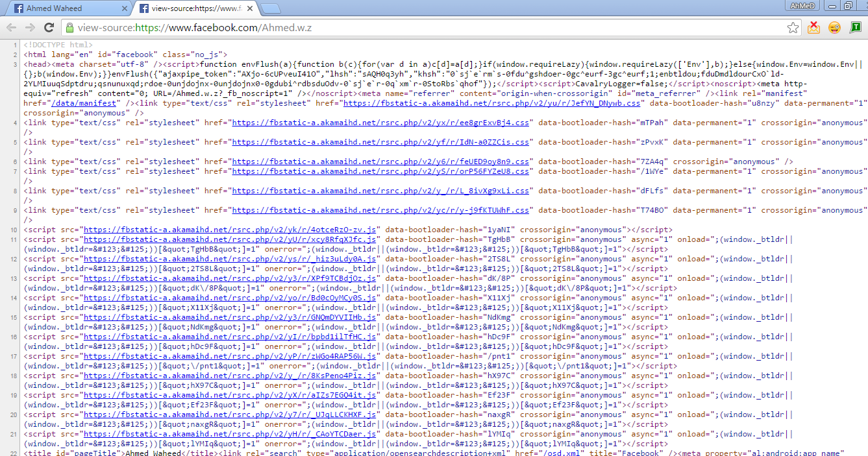
Task: Click the feUED9oy8n9.css stylesheet link
Action: pos(380,162)
